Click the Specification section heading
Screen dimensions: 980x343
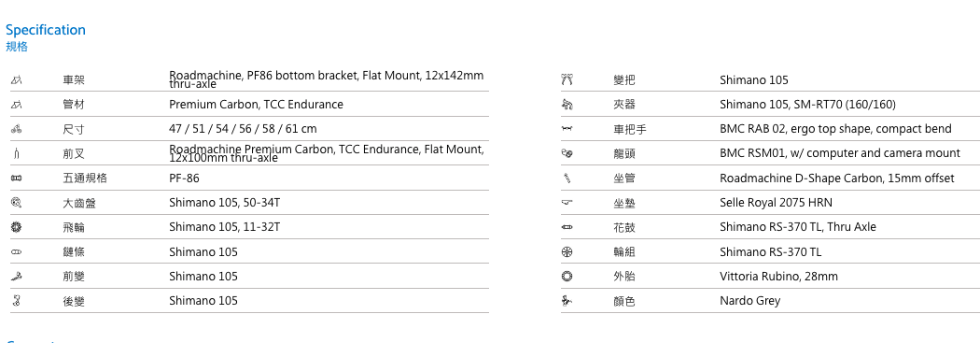(x=46, y=30)
